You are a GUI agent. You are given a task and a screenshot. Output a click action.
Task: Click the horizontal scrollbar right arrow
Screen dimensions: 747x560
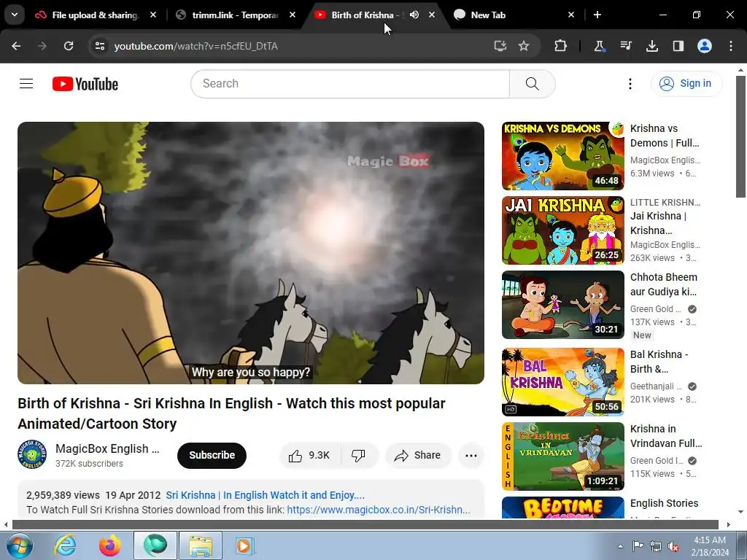728,525
